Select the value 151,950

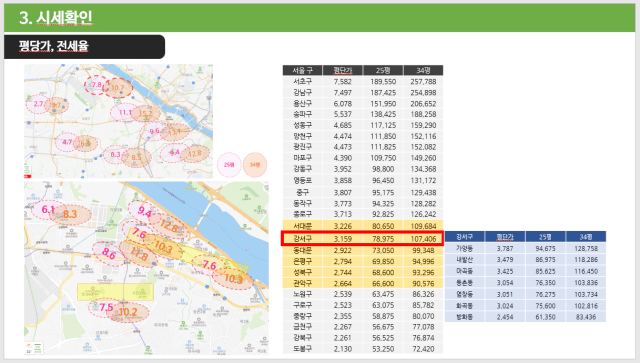pos(382,104)
